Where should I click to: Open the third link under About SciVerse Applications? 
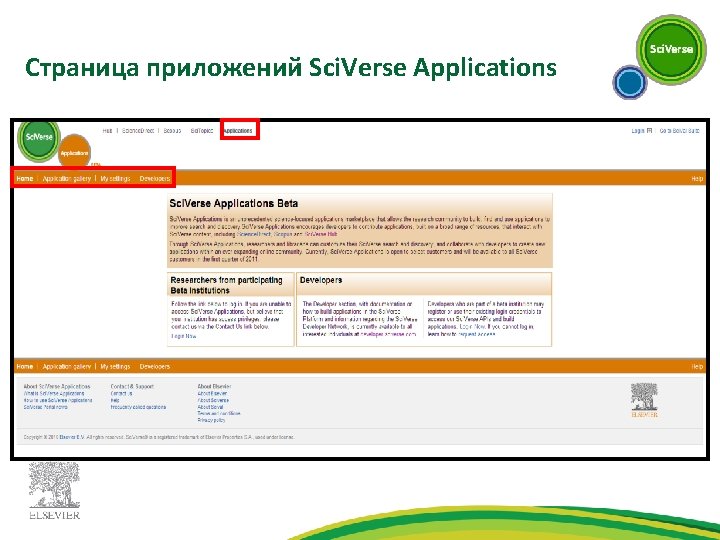[45, 407]
